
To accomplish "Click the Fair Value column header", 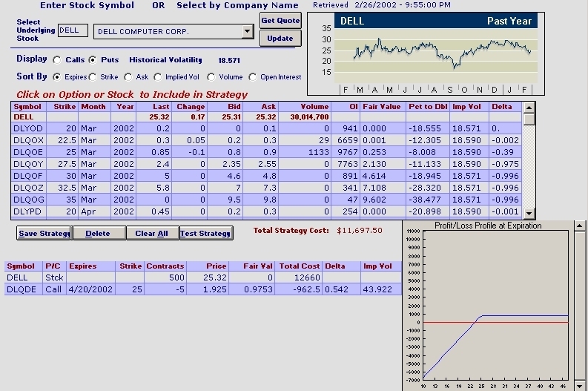I will [383, 107].
